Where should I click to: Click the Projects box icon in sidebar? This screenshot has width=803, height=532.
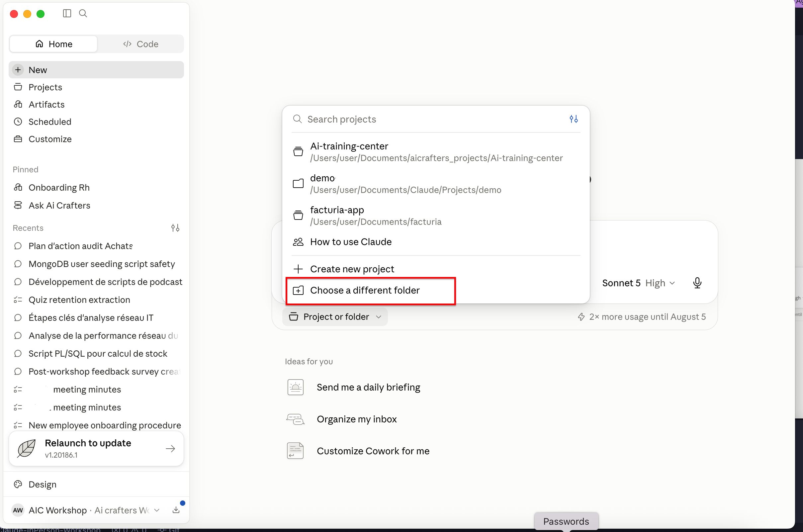(18, 87)
